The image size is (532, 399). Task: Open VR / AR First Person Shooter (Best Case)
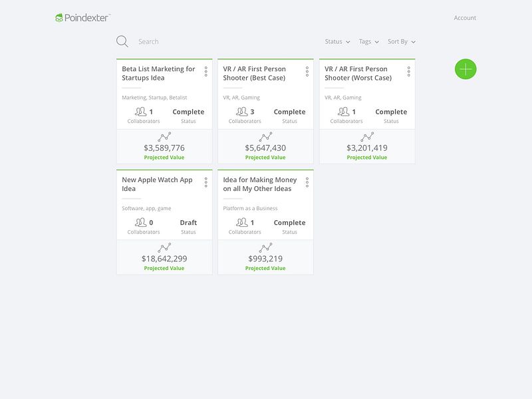[x=255, y=73]
